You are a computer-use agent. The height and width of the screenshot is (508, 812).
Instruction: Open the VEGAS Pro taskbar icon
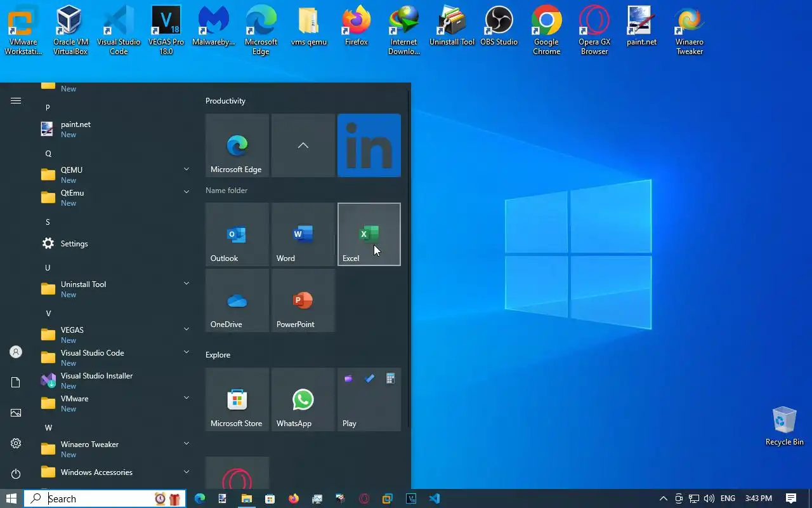click(x=410, y=498)
